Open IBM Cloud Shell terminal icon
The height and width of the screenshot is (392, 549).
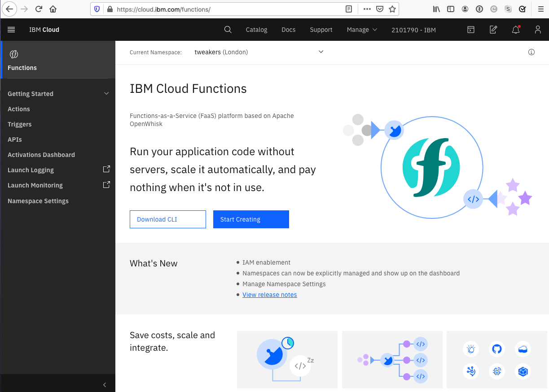tap(470, 30)
